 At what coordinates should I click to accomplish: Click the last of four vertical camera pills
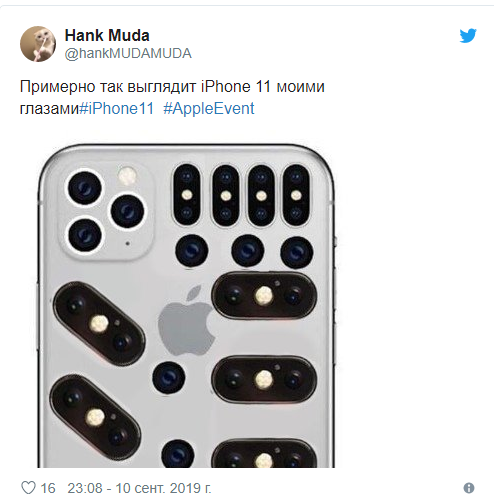pos(296,195)
